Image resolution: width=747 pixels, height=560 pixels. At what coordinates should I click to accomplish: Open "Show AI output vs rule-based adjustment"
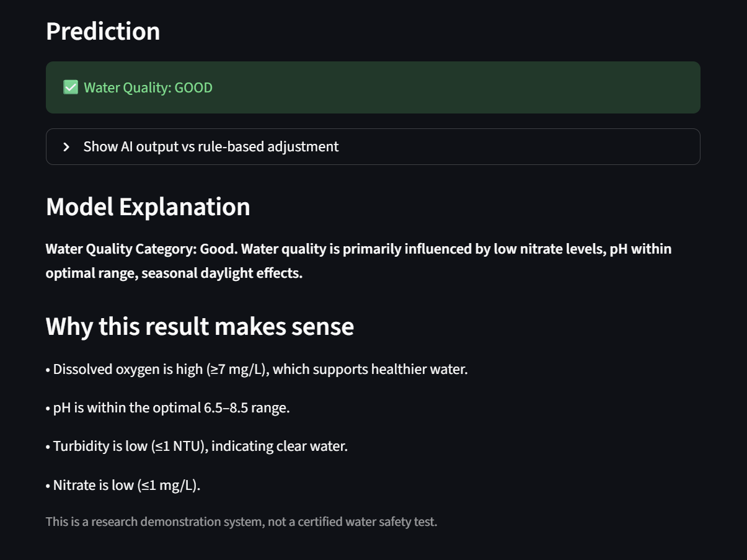211,147
